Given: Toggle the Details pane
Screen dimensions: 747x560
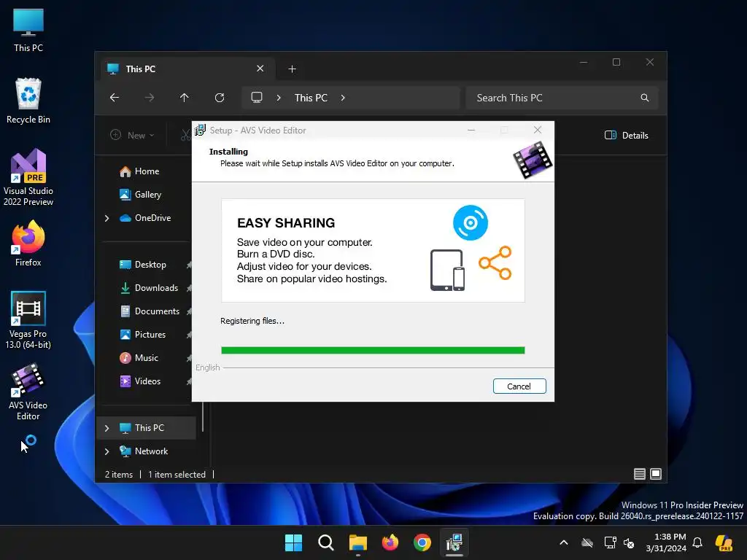Looking at the screenshot, I should coord(627,135).
